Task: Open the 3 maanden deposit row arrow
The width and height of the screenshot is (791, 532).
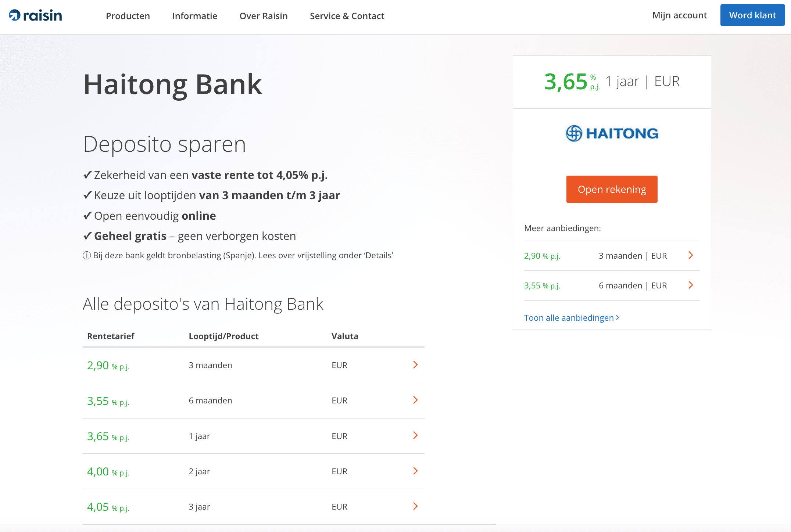Action: point(415,364)
